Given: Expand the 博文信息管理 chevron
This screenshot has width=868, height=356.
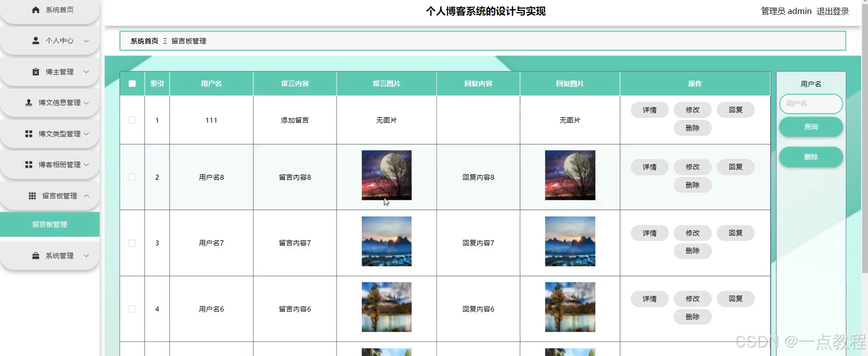Looking at the screenshot, I should click(x=86, y=103).
